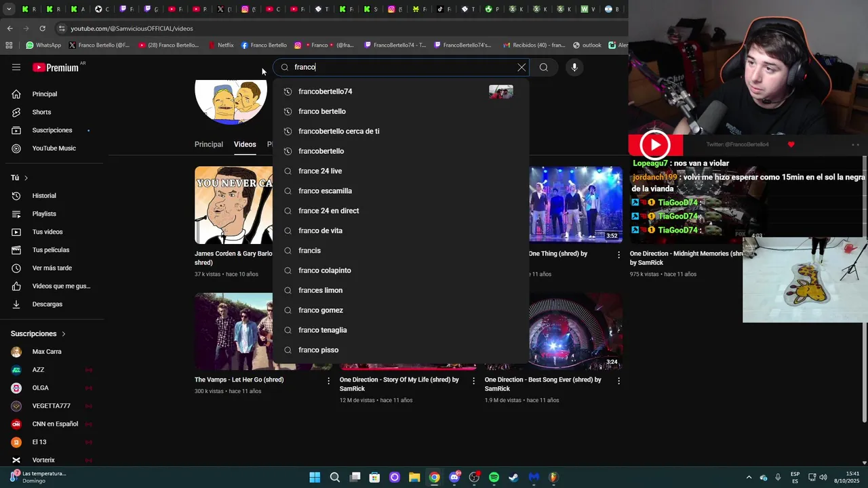Image resolution: width=868 pixels, height=488 pixels.
Task: Select suggestion 'francobertello cerca de ti'
Action: click(x=401, y=131)
